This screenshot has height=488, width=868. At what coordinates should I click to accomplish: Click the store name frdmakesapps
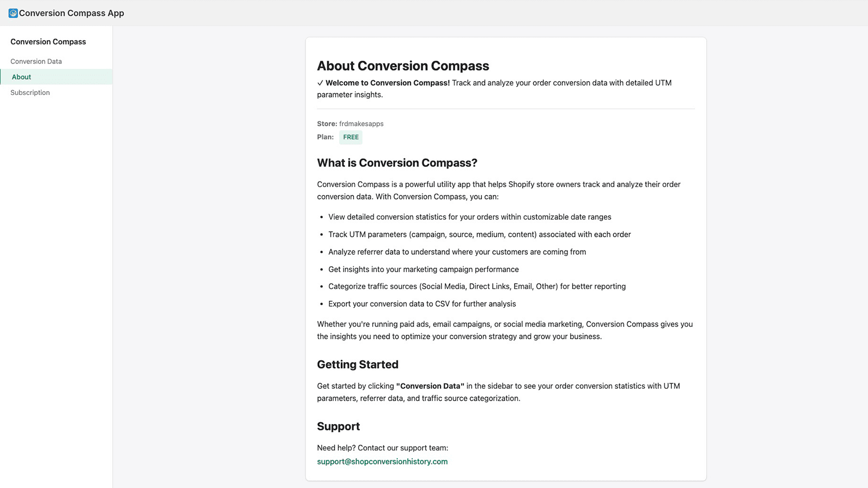pos(361,124)
